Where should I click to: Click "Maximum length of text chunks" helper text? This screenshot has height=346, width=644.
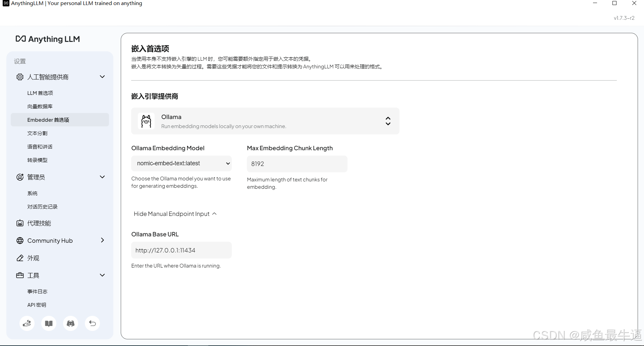[287, 183]
